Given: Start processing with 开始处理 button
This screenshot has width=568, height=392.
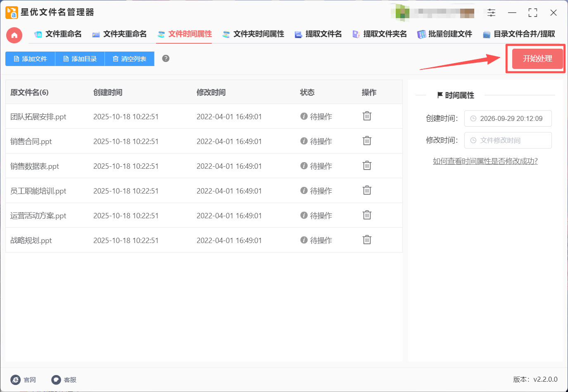Looking at the screenshot, I should 537,59.
